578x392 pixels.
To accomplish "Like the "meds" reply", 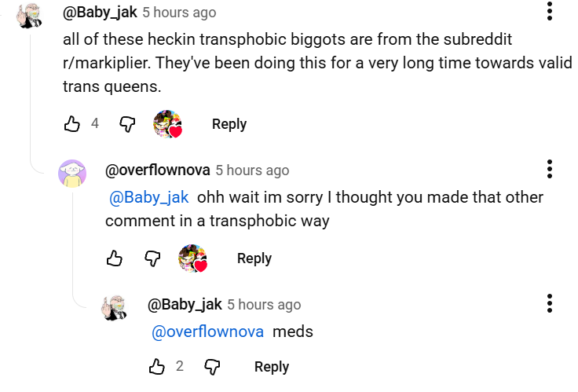I will click(x=157, y=366).
